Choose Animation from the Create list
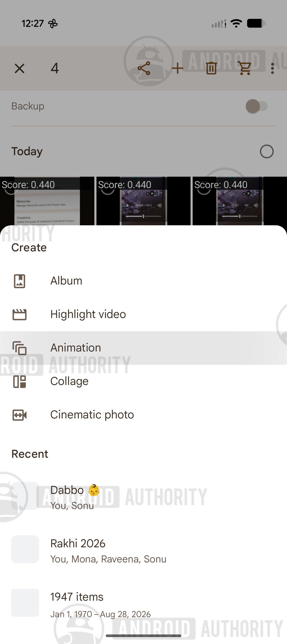This screenshot has width=287, height=644. (x=143, y=348)
